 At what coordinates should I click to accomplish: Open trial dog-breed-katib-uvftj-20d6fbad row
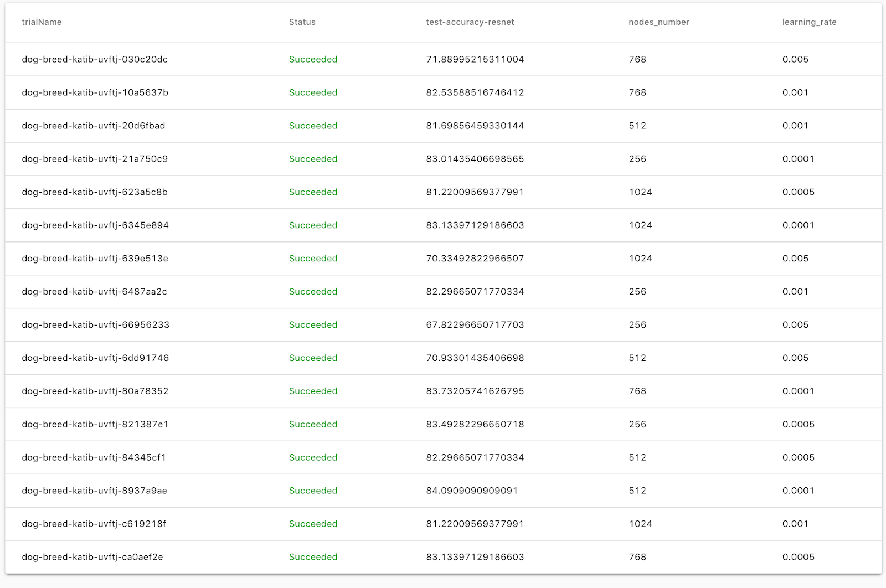click(93, 126)
